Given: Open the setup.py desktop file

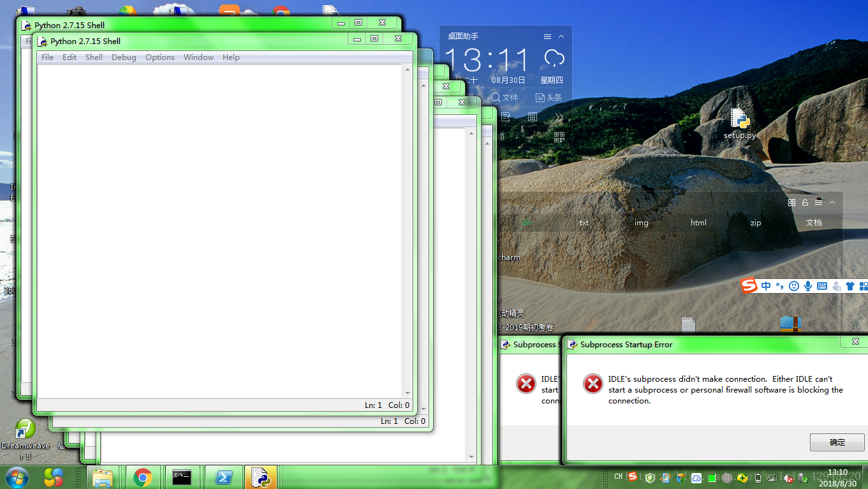Looking at the screenshot, I should (x=740, y=124).
